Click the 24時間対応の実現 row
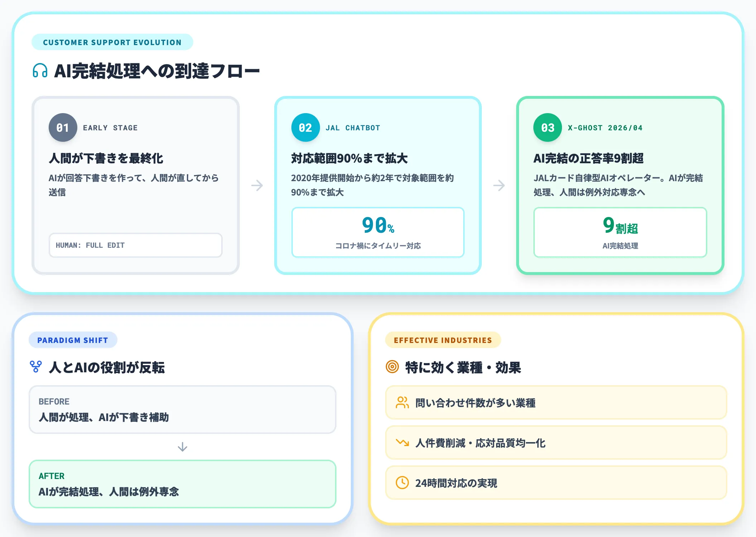Image resolution: width=756 pixels, height=537 pixels. 556,483
